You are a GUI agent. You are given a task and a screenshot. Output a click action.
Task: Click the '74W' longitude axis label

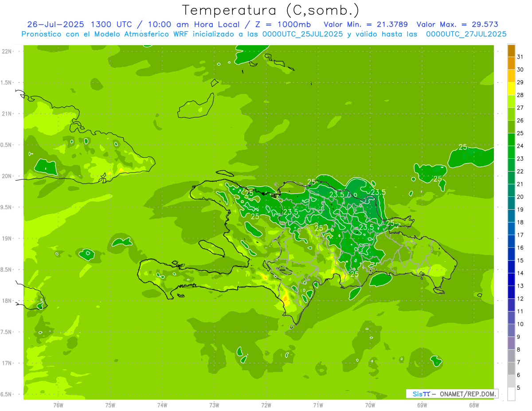pos(162,405)
